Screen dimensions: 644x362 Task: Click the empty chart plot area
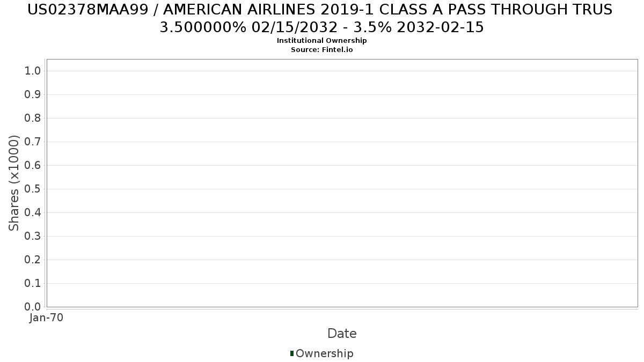point(342,183)
